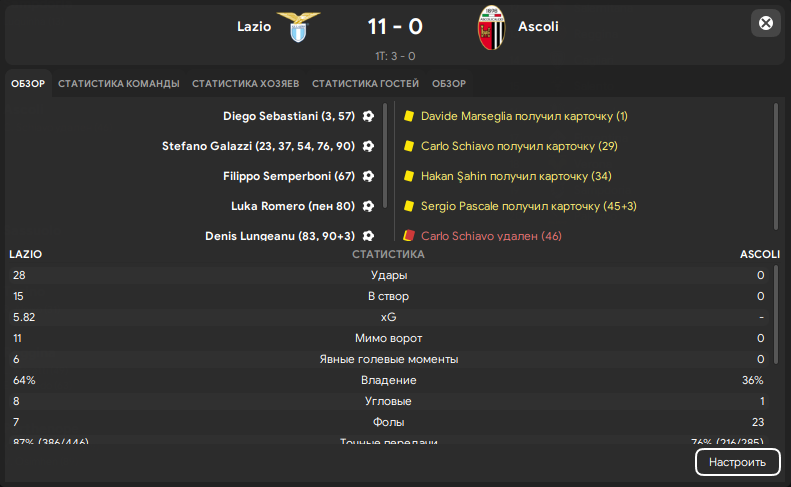The width and height of the screenshot is (791, 487).
Task: Click the cards events list scrollbar
Action: (x=775, y=166)
